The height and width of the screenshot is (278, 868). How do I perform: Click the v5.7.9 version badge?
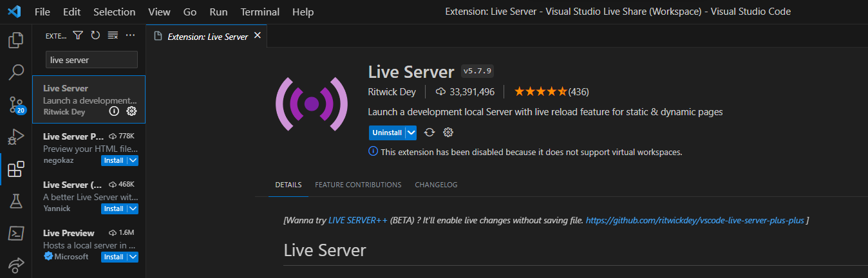pos(477,71)
